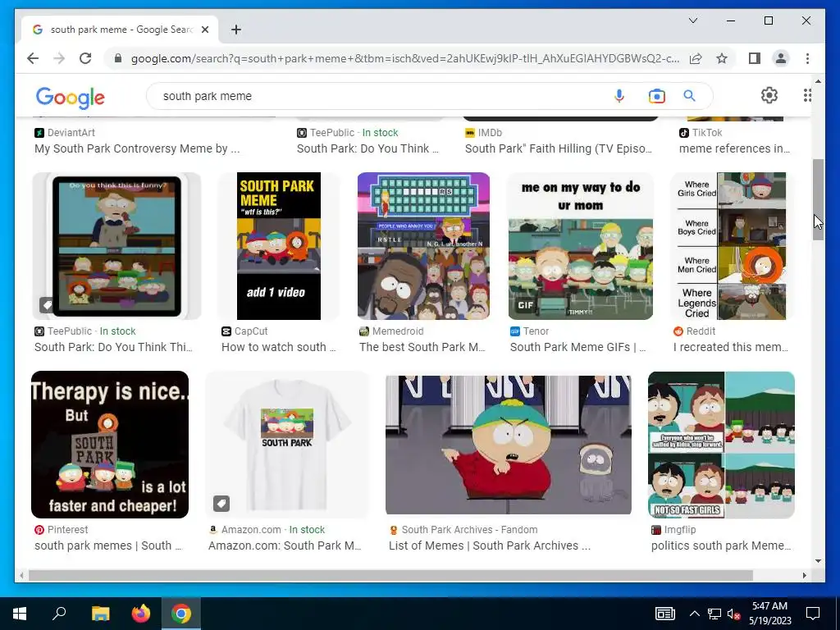Open 'meme references in' TikTok link

(734, 149)
